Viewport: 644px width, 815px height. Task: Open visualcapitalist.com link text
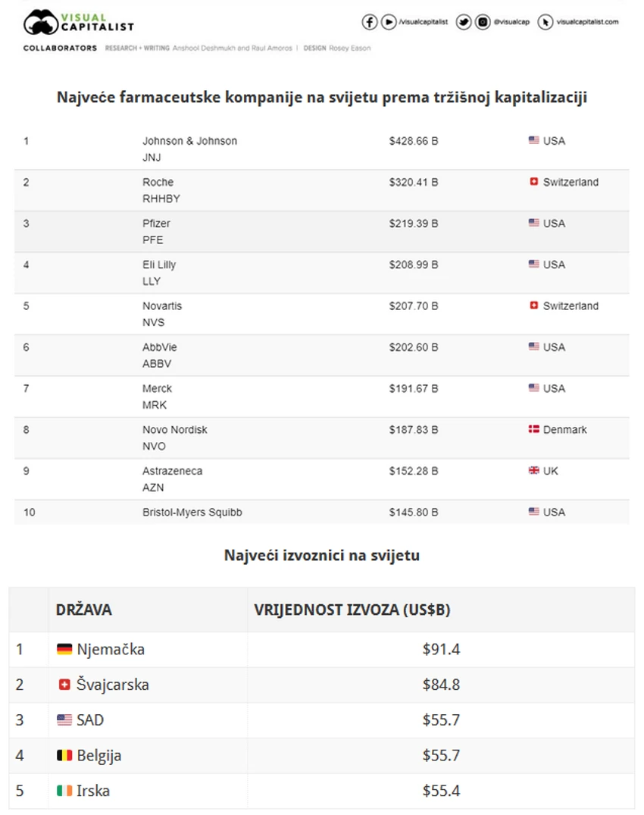(x=587, y=22)
